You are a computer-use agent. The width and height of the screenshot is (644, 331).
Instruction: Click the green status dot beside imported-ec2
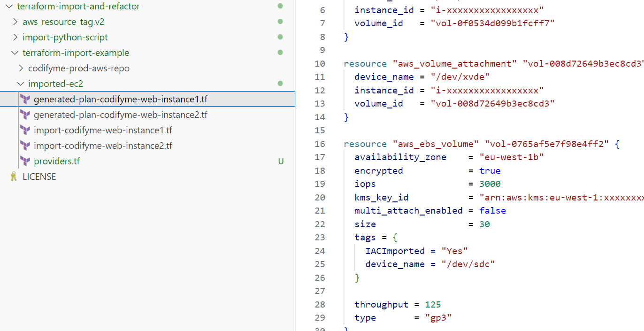280,84
